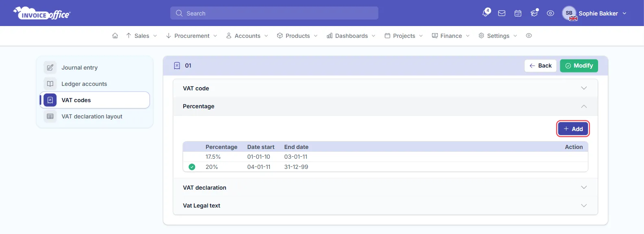Click the Percentage column header

click(221, 147)
